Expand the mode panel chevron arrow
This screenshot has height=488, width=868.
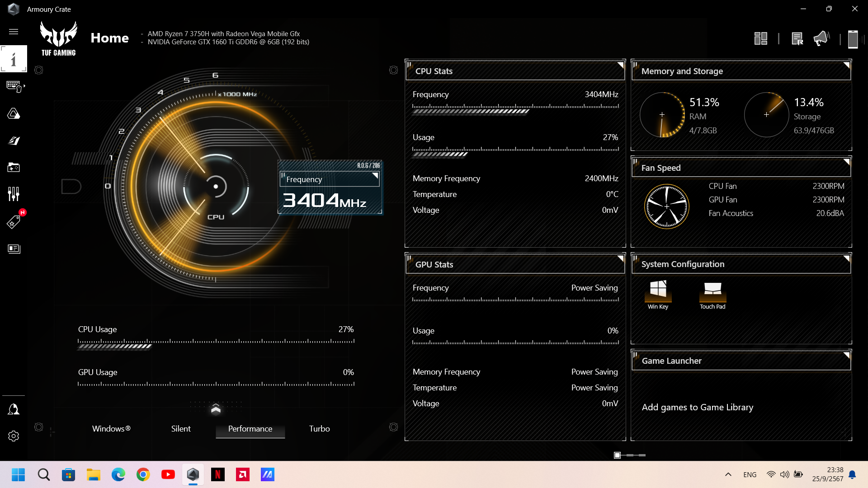216,408
